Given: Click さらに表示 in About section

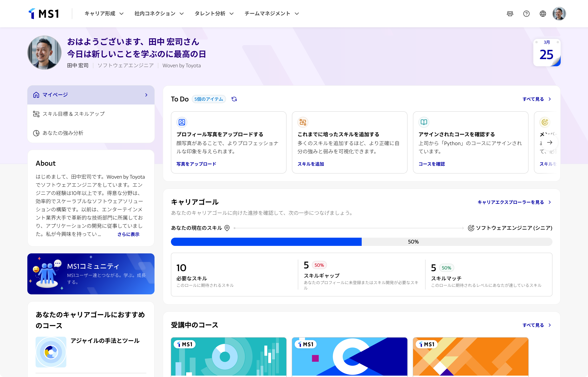Looking at the screenshot, I should click(x=128, y=235).
